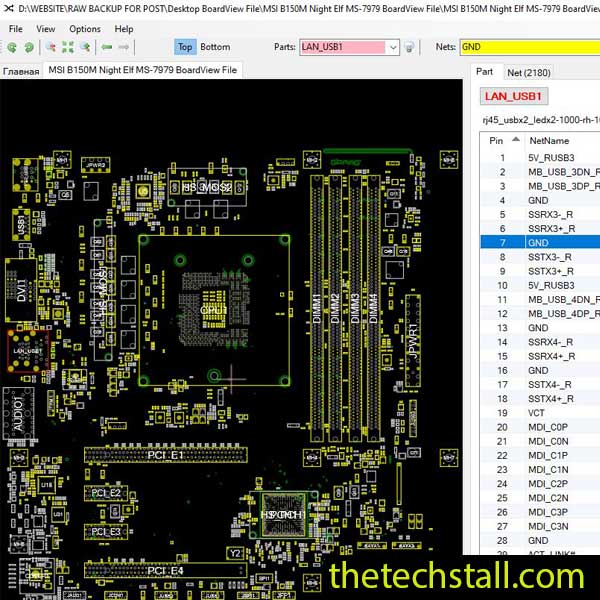Image resolution: width=600 pixels, height=600 pixels.
Task: Open the Parts dropdown list arrow
Action: click(x=393, y=47)
